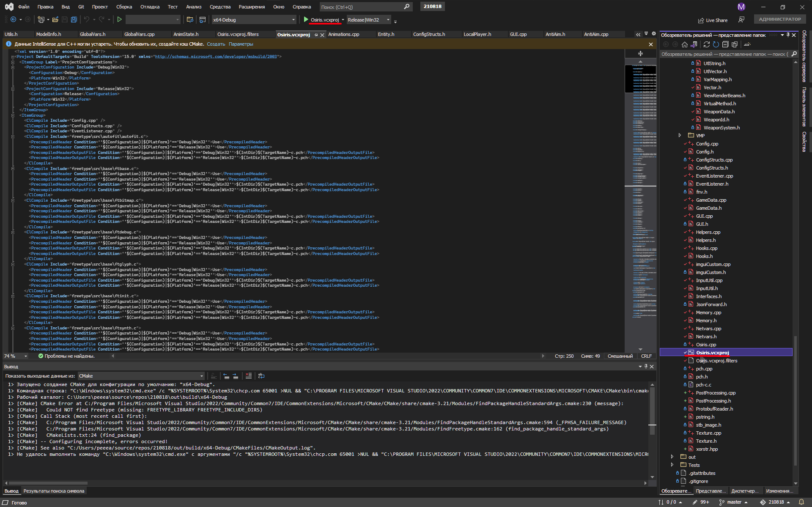Viewport: 812px width, 507px height.
Task: Sync Solution Explorer with active document
Action: (x=694, y=44)
